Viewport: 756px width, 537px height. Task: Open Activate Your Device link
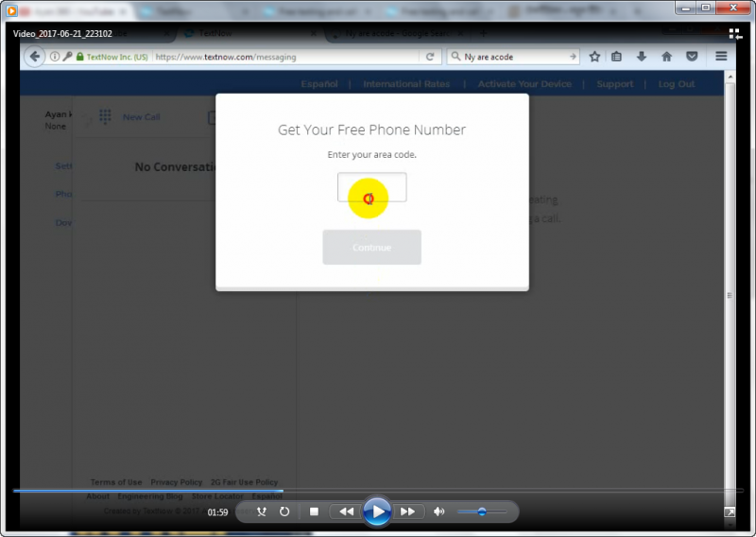[524, 84]
